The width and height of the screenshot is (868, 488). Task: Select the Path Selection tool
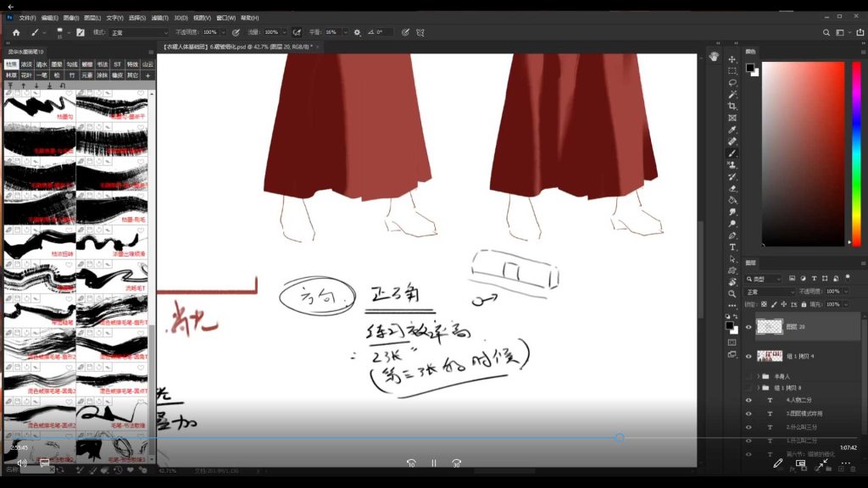coord(732,259)
